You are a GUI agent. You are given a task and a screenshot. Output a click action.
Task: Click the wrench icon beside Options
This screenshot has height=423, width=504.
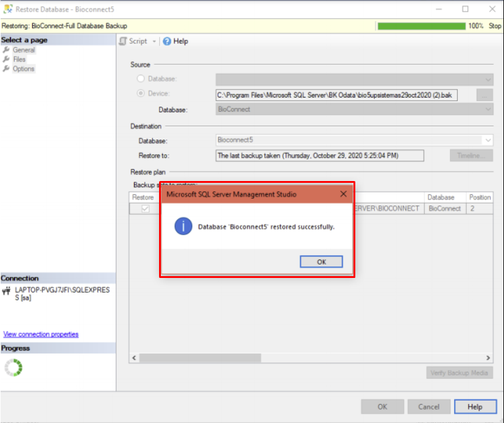(6, 69)
